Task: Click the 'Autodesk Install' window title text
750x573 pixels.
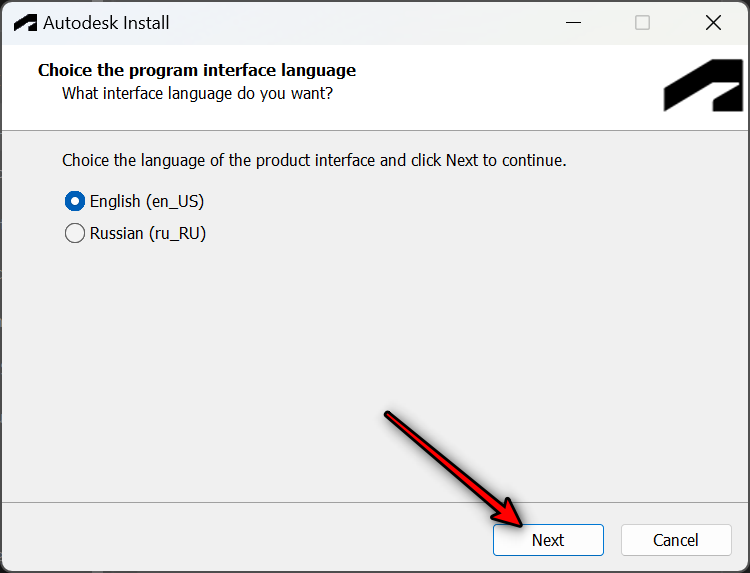Action: (106, 22)
